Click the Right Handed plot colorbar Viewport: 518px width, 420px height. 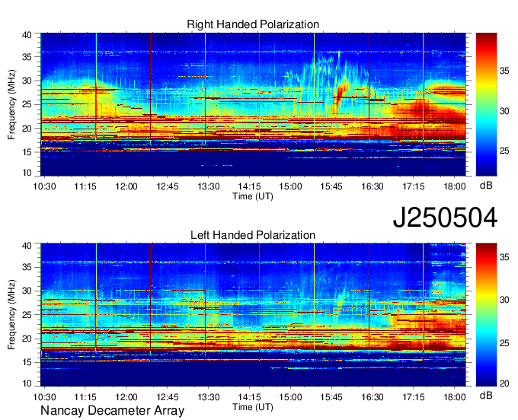tap(486, 104)
